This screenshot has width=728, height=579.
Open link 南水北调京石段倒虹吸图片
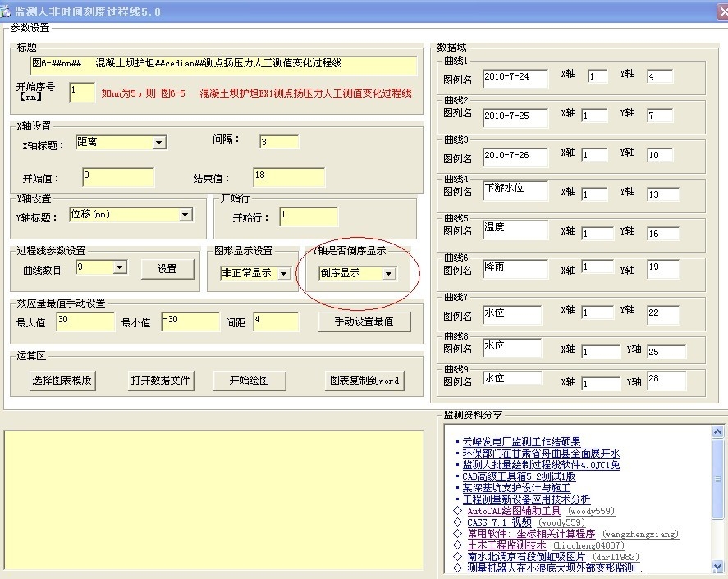point(526,557)
